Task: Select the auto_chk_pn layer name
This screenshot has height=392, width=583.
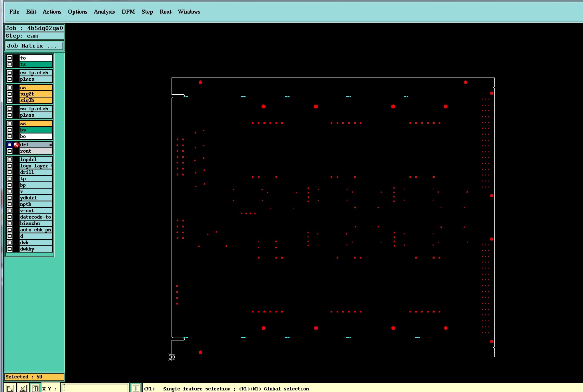Action: tap(36, 230)
